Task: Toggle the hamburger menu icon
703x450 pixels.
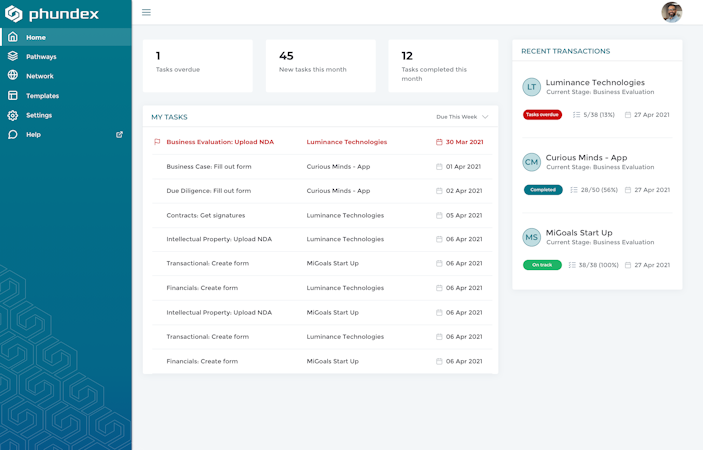Action: point(146,12)
